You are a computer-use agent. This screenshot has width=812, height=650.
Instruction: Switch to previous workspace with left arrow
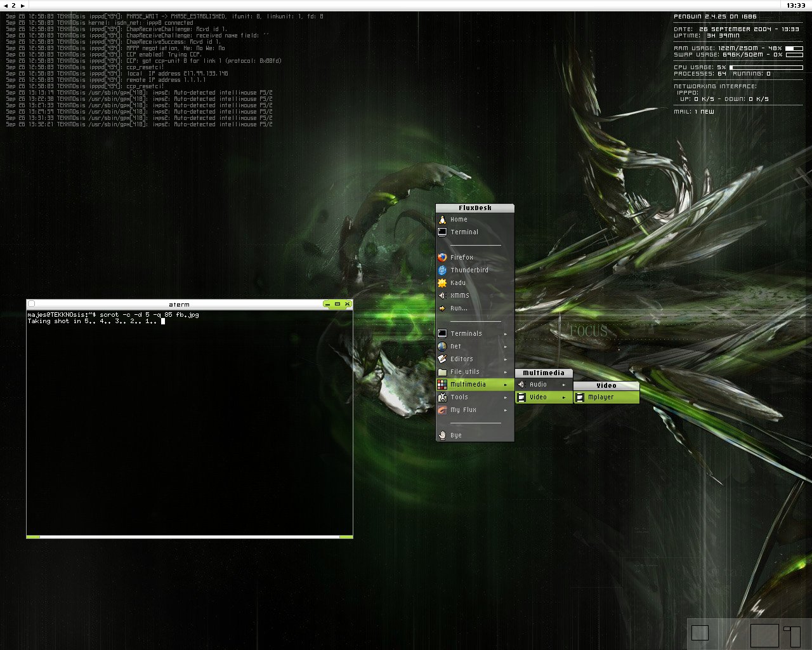tap(5, 6)
